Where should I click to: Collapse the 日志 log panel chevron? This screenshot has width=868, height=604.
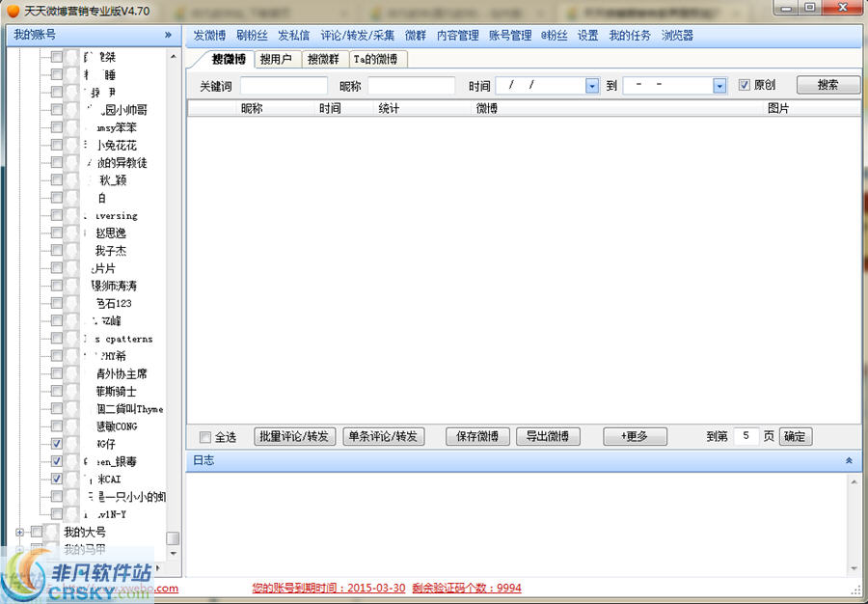[849, 461]
